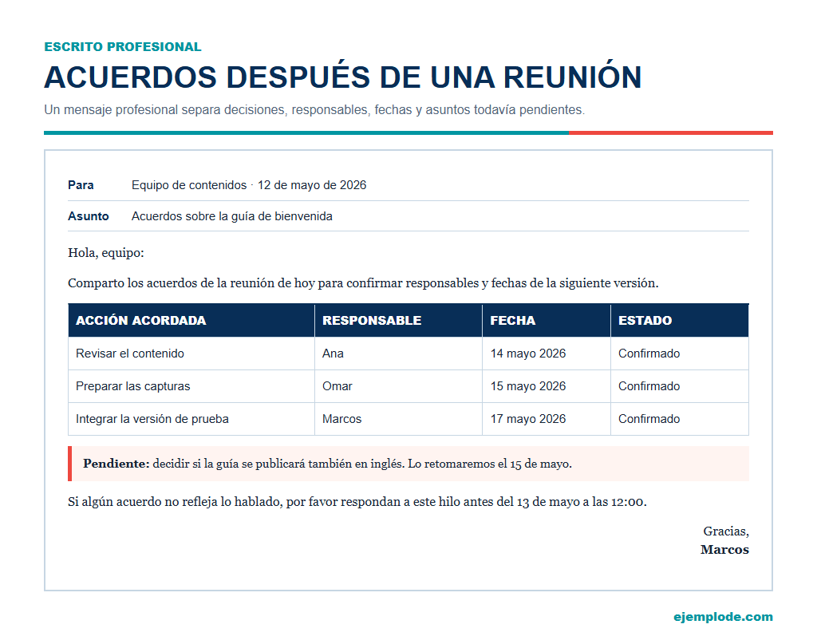The height and width of the screenshot is (644, 817).
Task: Click the subtitle starting 'Un mensaje profesional'
Action: pyautogui.click(x=314, y=110)
